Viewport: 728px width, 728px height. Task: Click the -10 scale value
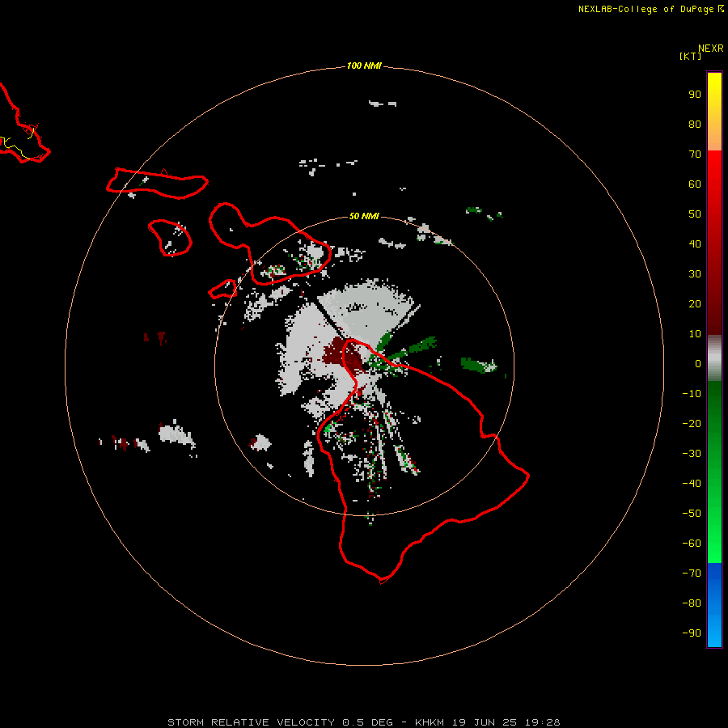692,394
